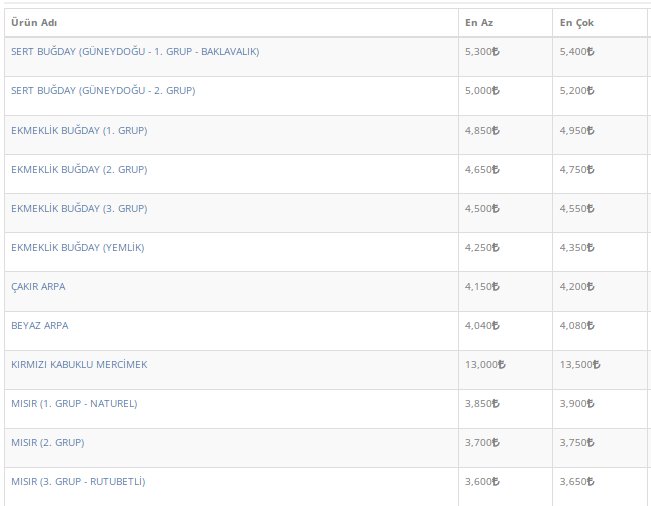Open KIRMIZI KABUKLU MERCİMEK link
Image resolution: width=651 pixels, height=506 pixels.
[x=79, y=365]
